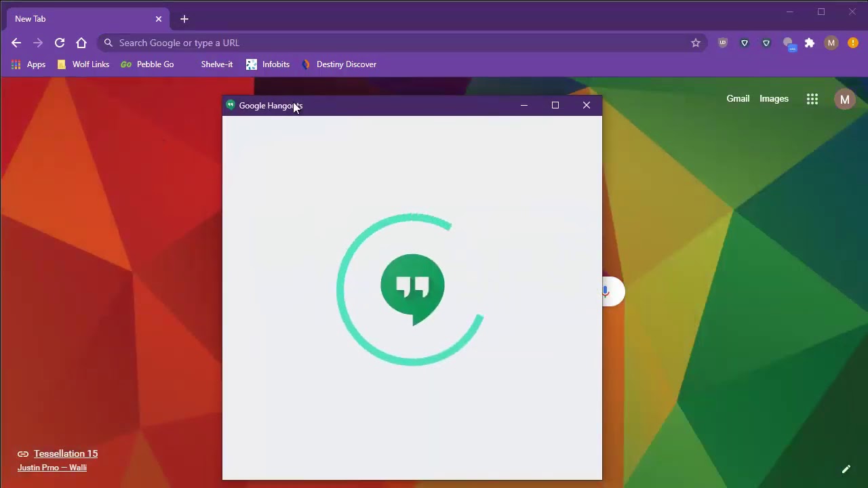Viewport: 868px width, 488px height.
Task: Click the Google Hangouts window title text
Action: coord(271,106)
